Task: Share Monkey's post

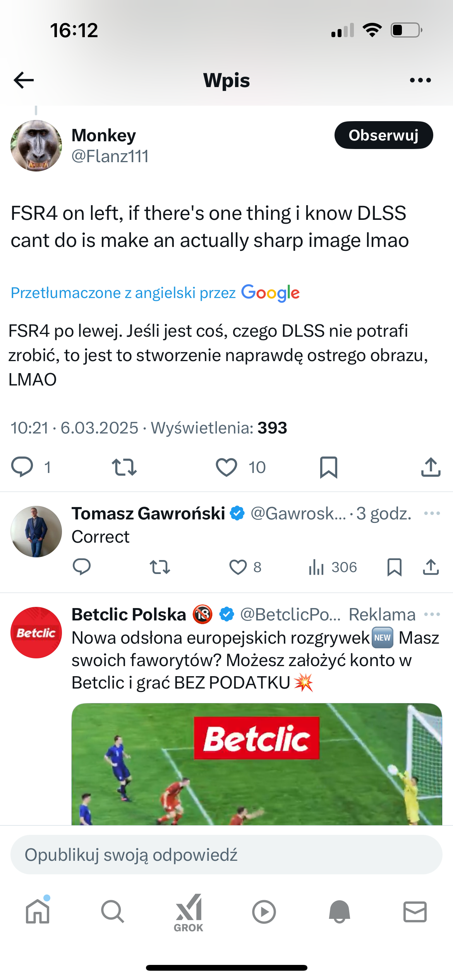Action: click(x=431, y=467)
